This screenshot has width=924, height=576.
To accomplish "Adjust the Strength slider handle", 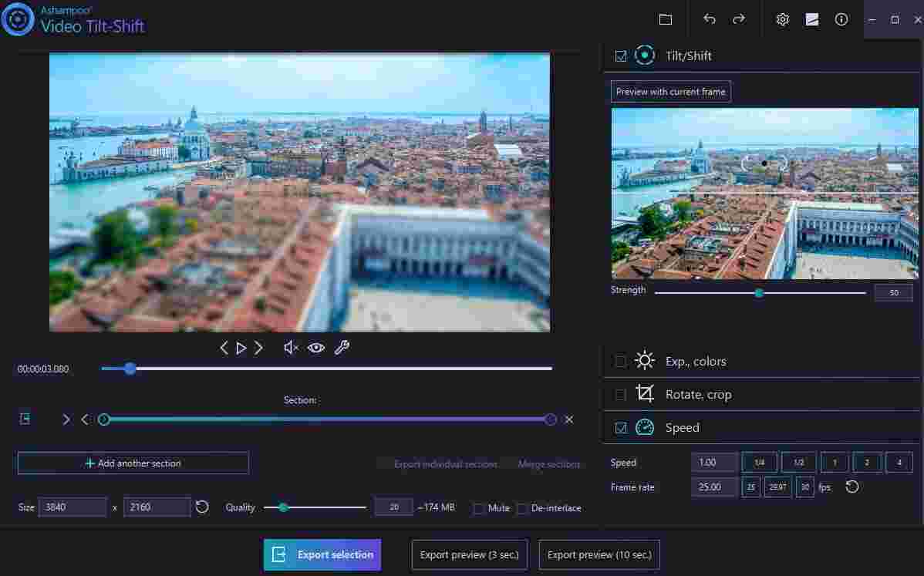I will coord(759,292).
